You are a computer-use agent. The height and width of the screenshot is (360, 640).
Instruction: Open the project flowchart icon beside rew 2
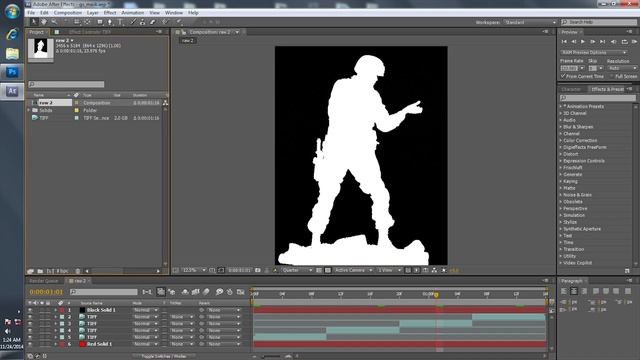[165, 103]
